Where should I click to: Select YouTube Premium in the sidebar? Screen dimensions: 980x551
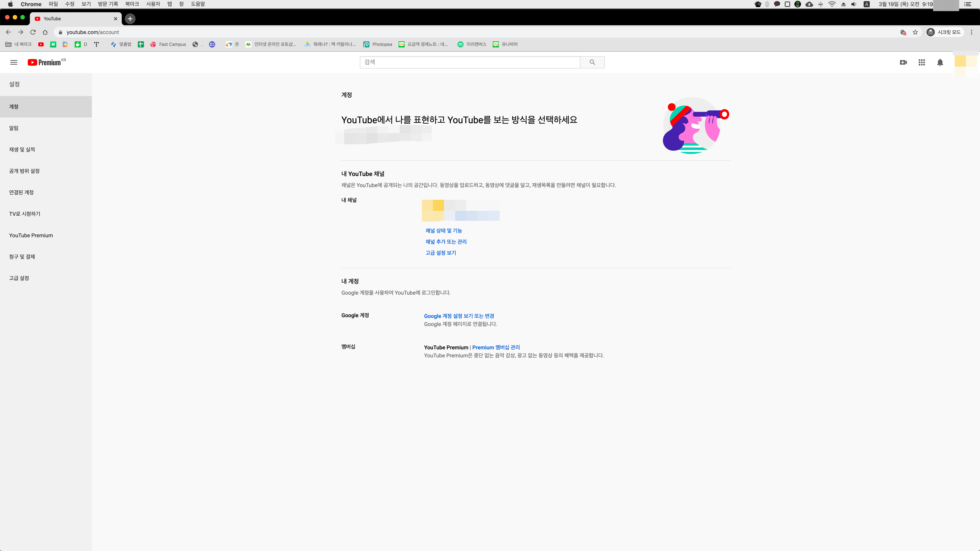46,235
